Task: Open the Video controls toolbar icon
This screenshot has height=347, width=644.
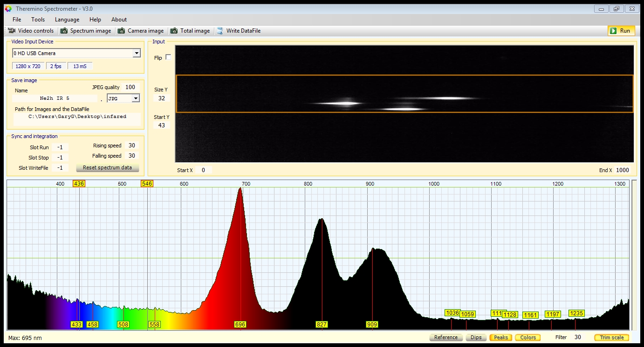Action: coord(12,31)
